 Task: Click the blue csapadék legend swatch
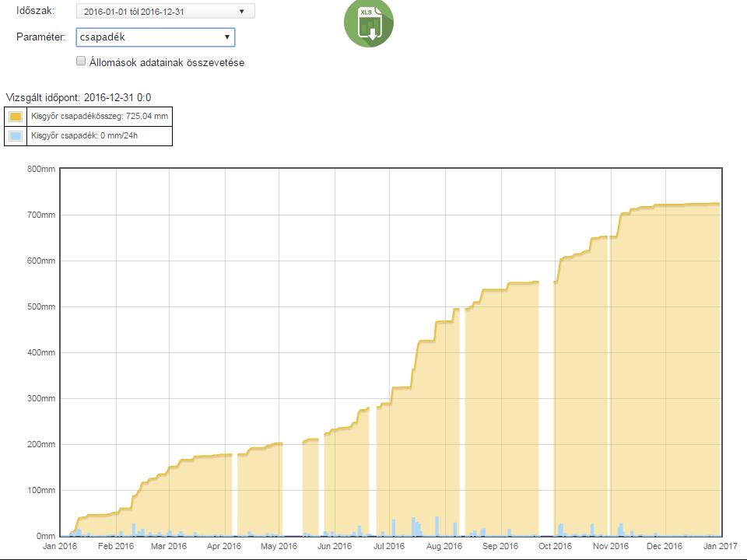pyautogui.click(x=16, y=136)
